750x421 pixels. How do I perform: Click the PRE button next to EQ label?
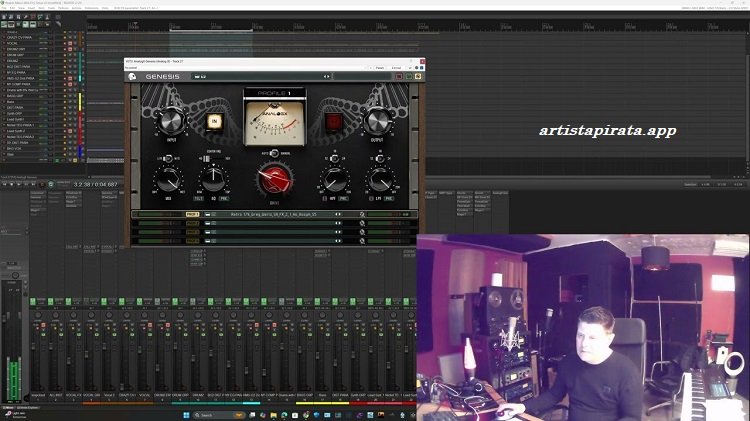(x=224, y=199)
